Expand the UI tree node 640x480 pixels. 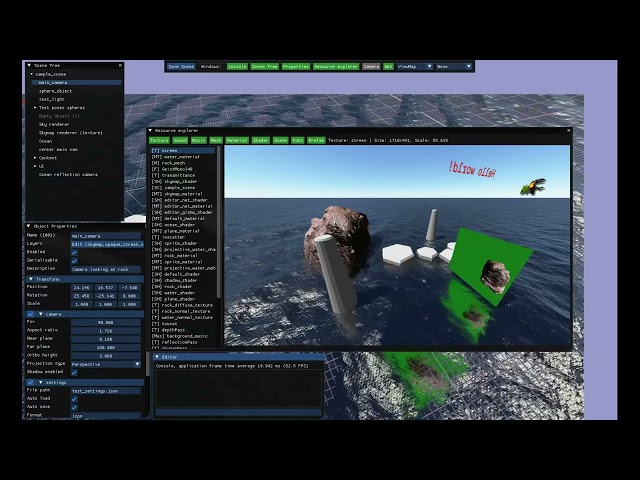tap(35, 166)
